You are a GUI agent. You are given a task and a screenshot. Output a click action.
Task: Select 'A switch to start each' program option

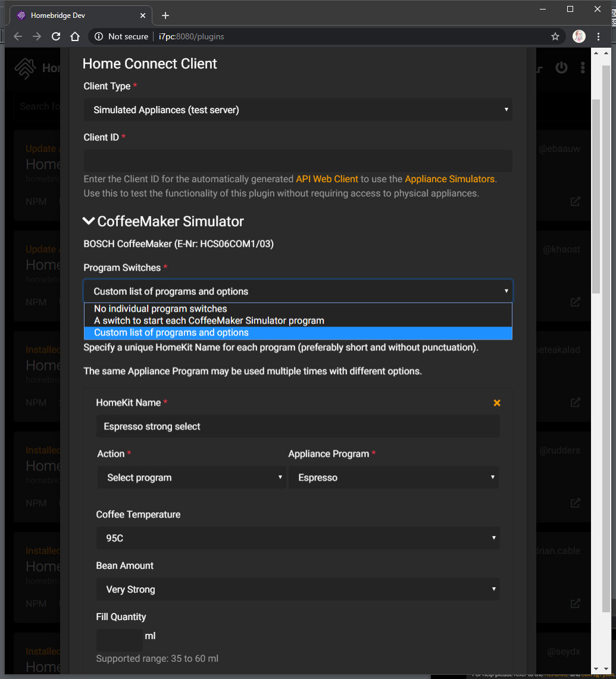click(209, 320)
